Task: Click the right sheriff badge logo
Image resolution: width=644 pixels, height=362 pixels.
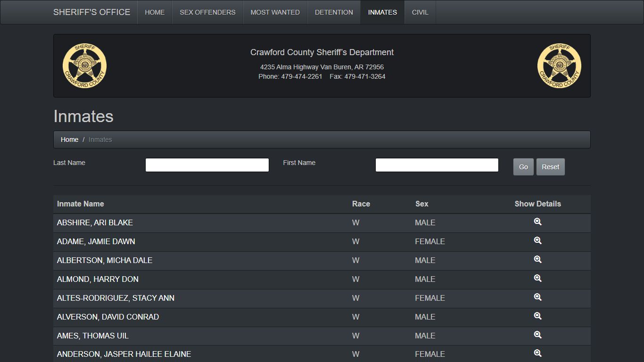Action: 559,66
